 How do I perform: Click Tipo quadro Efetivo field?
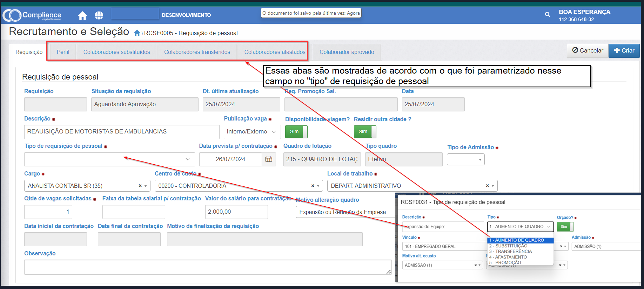404,159
